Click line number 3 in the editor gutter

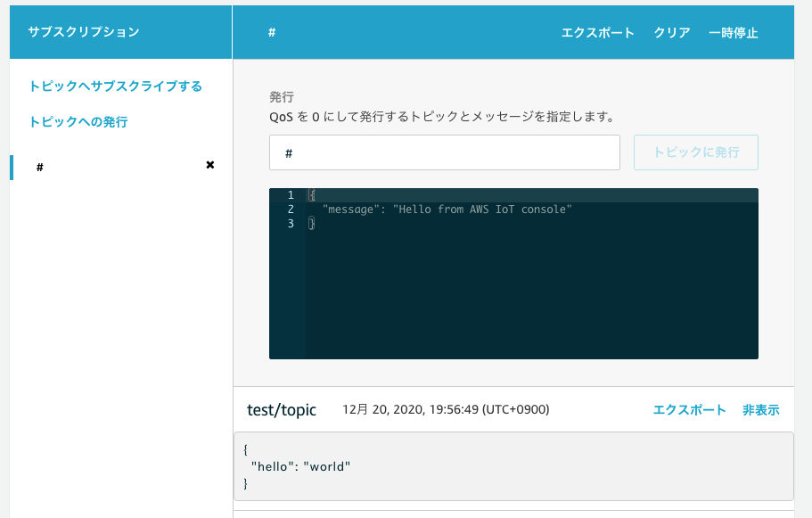click(291, 224)
